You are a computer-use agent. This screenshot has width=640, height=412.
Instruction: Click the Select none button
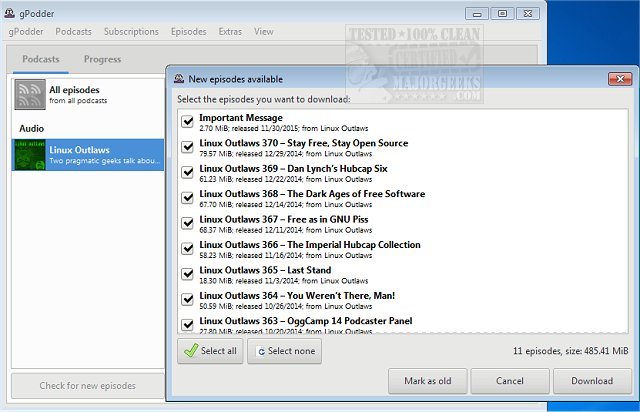point(284,351)
